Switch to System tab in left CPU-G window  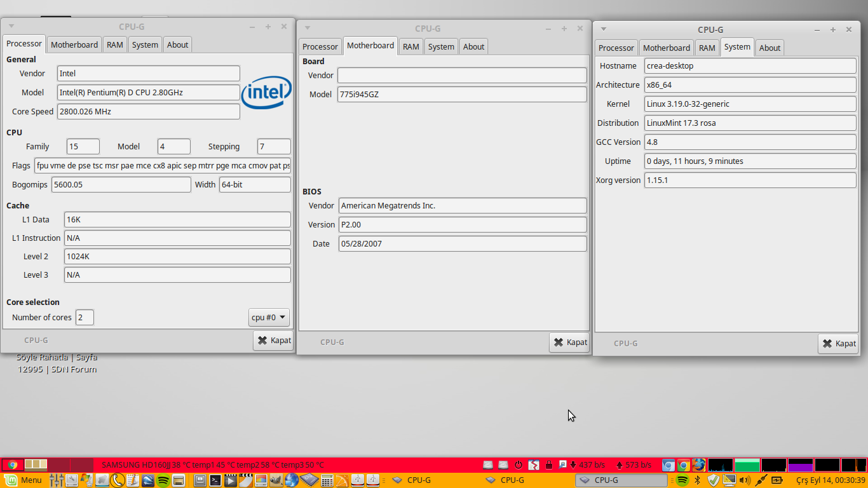tap(145, 44)
